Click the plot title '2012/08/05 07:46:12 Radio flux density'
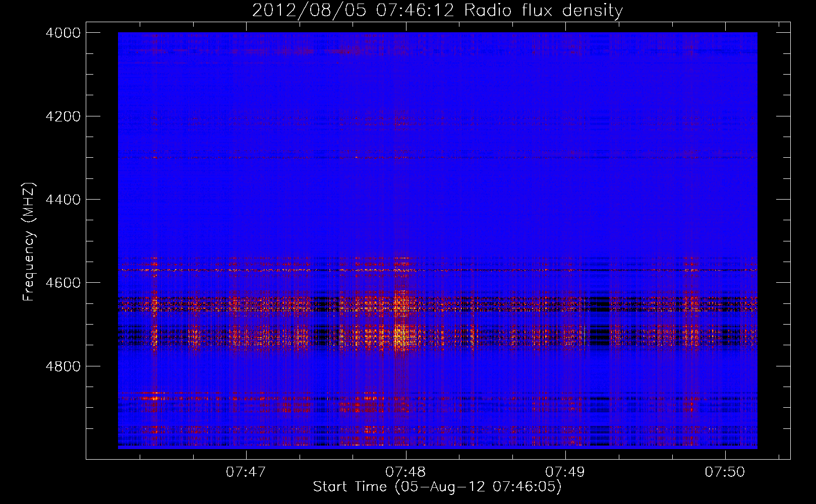 point(437,11)
